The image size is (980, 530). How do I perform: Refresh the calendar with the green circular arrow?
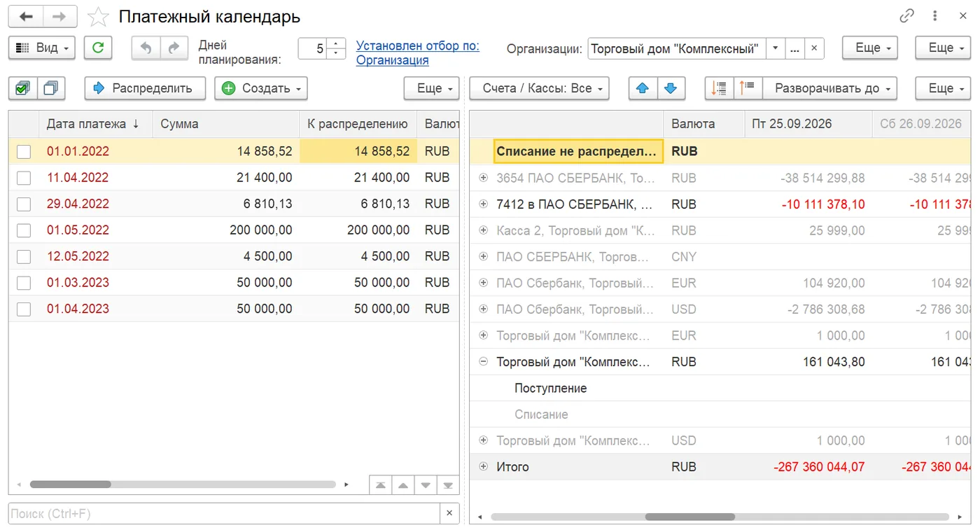point(98,48)
